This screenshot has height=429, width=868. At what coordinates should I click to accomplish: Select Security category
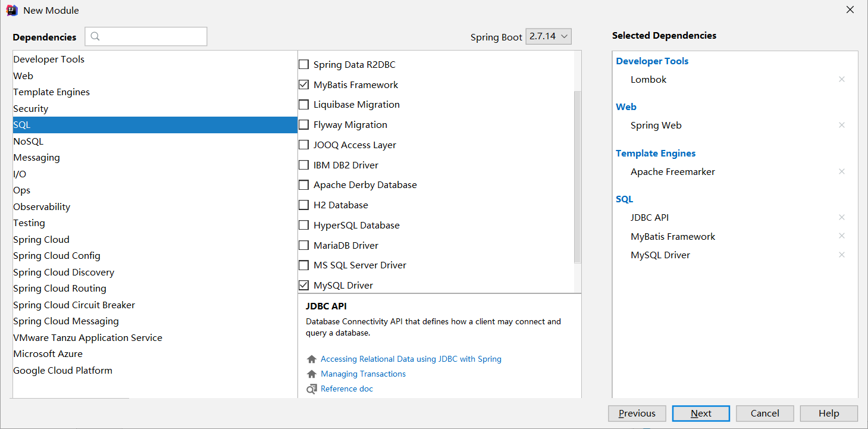click(155, 108)
